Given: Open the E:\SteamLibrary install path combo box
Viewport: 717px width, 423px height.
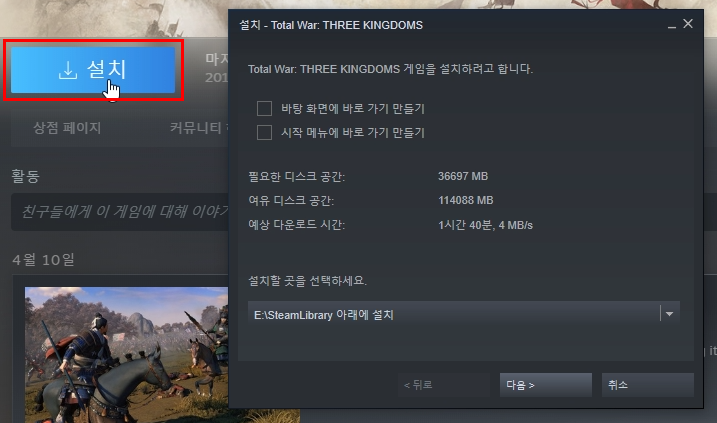Looking at the screenshot, I should coord(464,314).
